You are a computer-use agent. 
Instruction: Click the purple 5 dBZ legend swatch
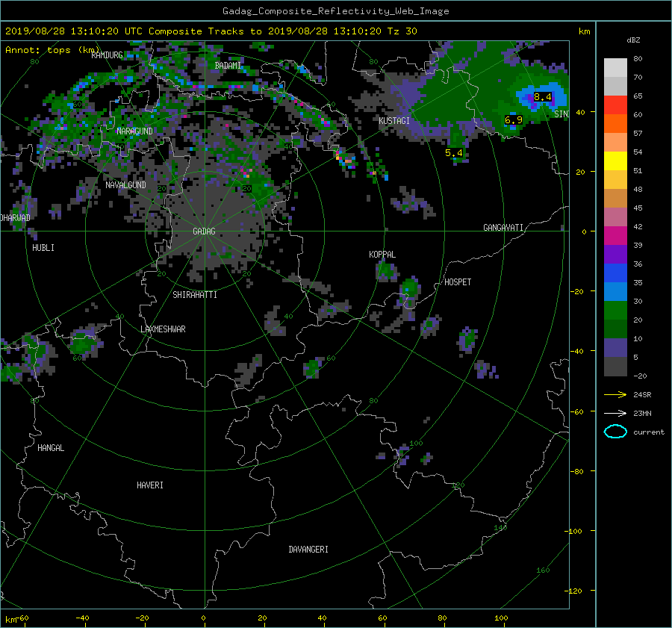pyautogui.click(x=615, y=348)
